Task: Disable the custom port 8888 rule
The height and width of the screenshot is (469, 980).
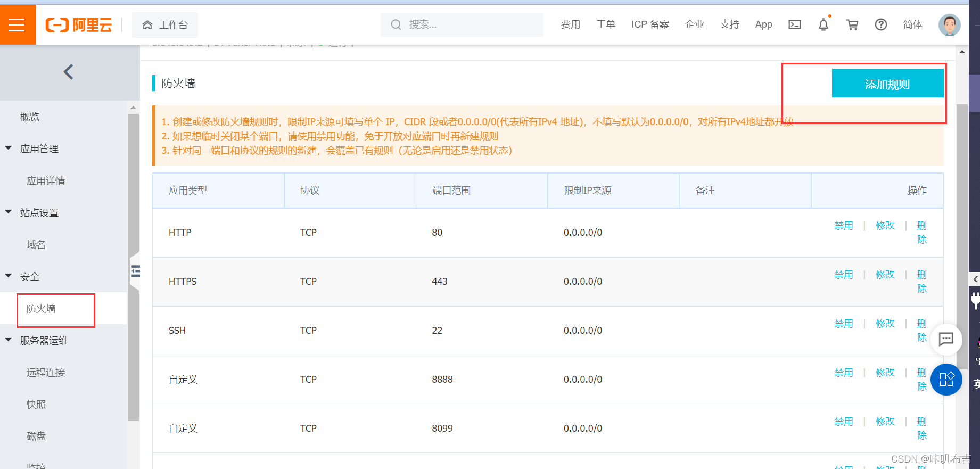Action: coord(843,373)
